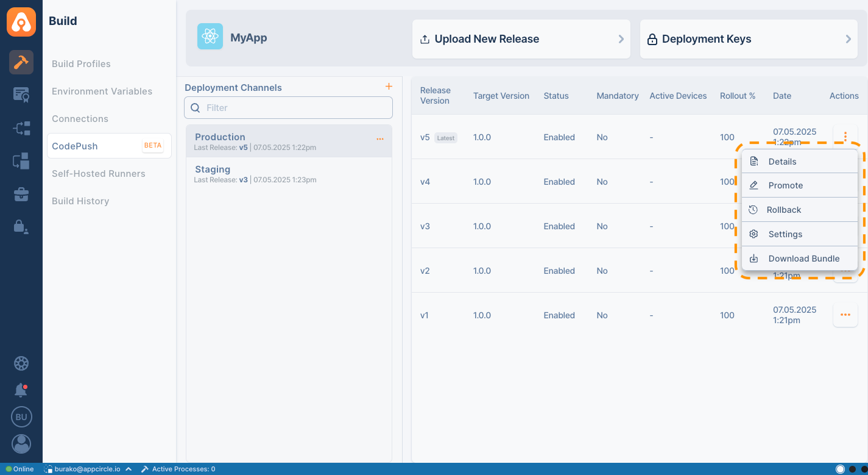
Task: Open the Environment Variables page
Action: [102, 91]
